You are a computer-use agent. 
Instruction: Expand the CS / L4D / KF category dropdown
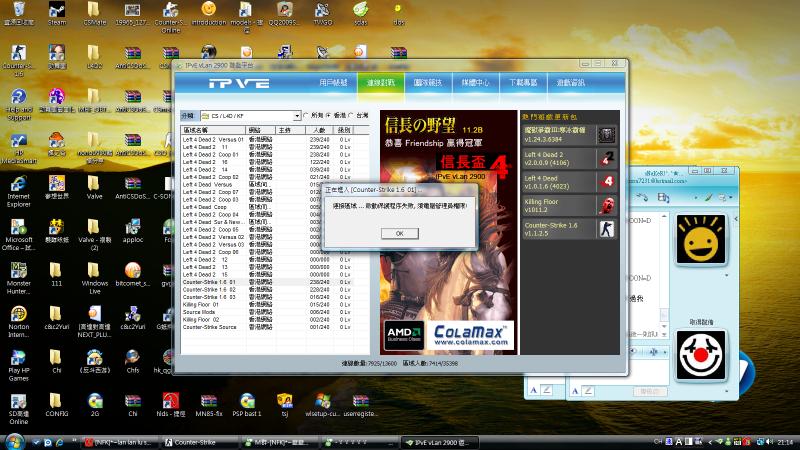296,115
